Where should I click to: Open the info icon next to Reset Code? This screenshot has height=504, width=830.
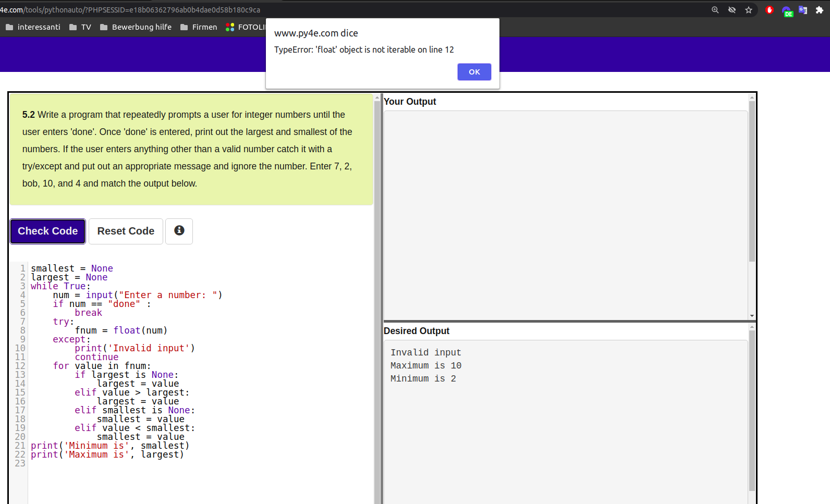click(179, 231)
